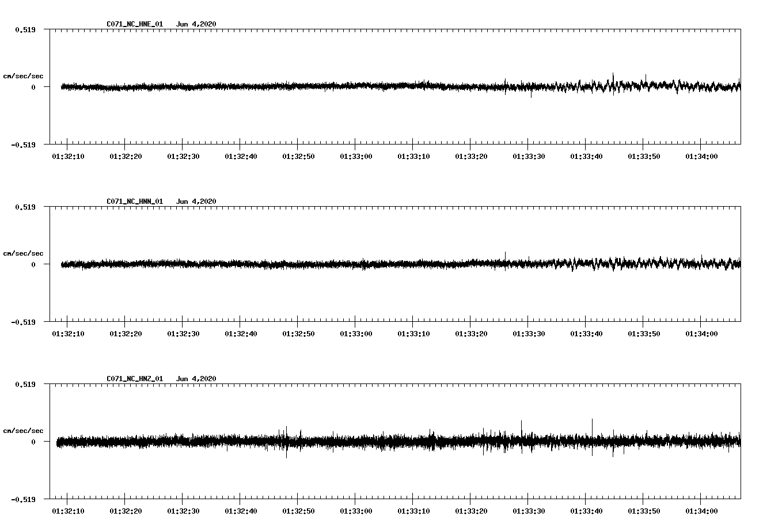Choose 01:33:30 tick label under HNZ plot

pyautogui.click(x=529, y=511)
